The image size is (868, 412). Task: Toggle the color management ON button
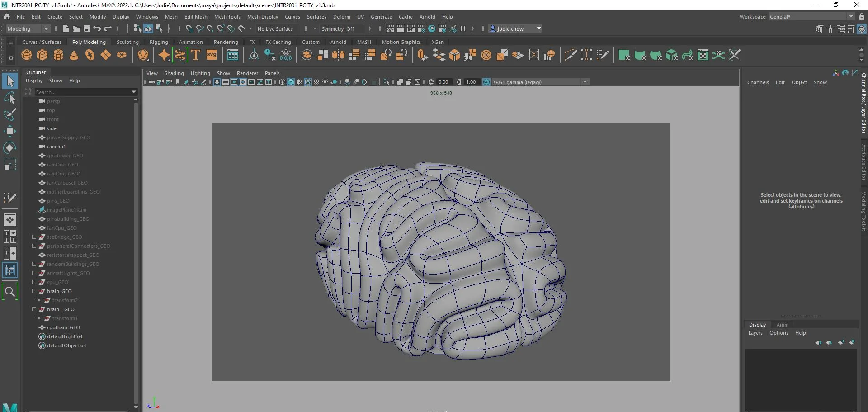(486, 82)
